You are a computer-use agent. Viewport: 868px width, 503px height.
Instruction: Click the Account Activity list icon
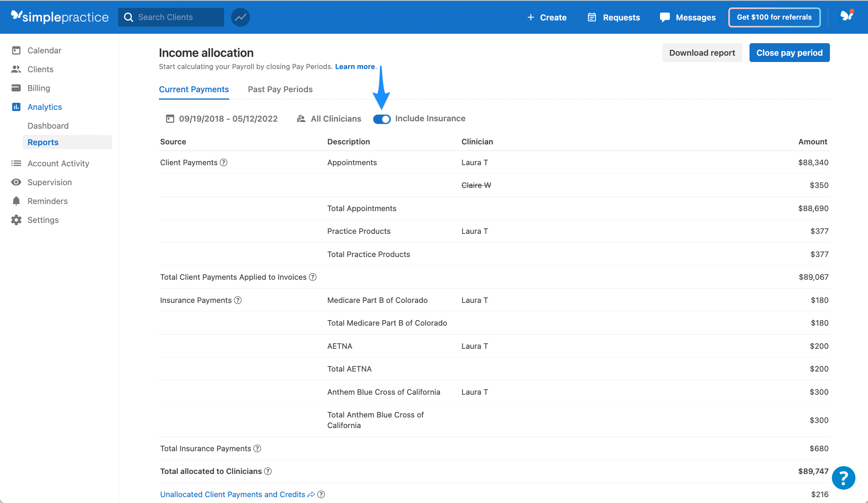click(x=16, y=163)
